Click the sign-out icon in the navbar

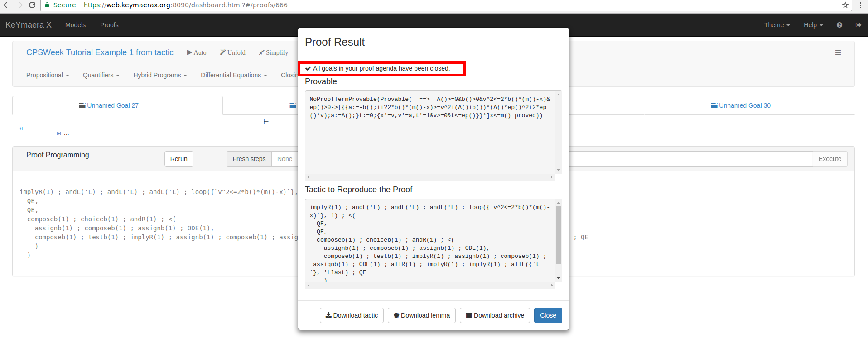click(x=858, y=25)
